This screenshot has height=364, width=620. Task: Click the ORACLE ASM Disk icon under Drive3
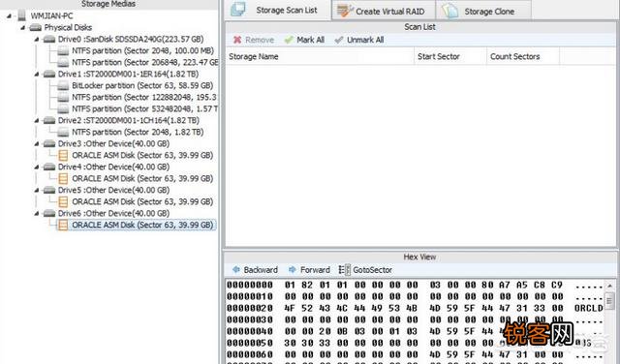pyautogui.click(x=63, y=155)
